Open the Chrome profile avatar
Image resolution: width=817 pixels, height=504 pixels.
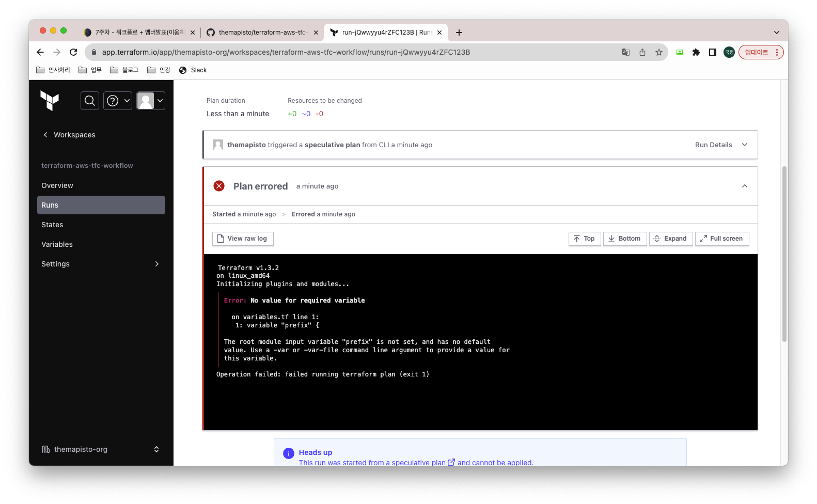pyautogui.click(x=729, y=52)
